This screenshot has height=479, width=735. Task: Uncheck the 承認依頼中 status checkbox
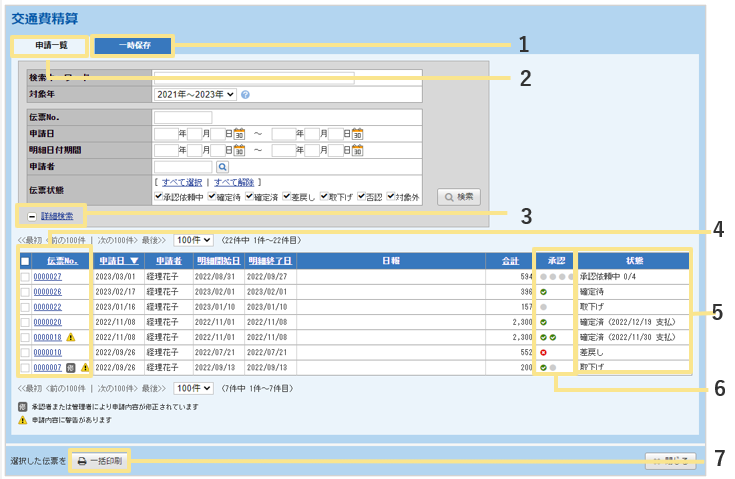click(x=159, y=197)
